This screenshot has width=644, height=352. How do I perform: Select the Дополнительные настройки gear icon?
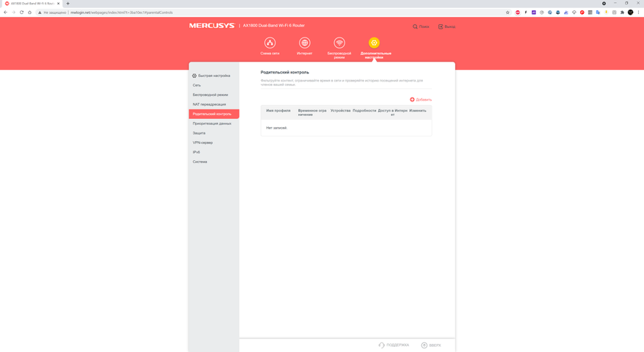375,43
